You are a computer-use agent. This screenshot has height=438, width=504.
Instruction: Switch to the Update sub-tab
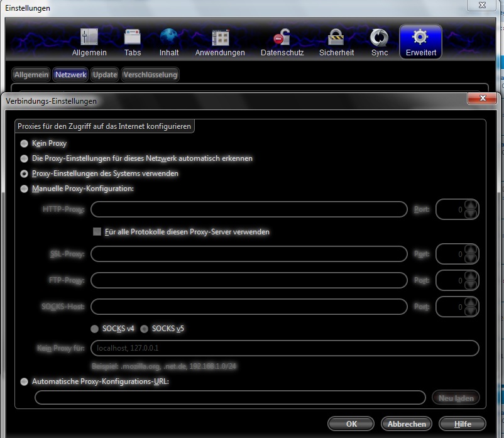tap(105, 75)
